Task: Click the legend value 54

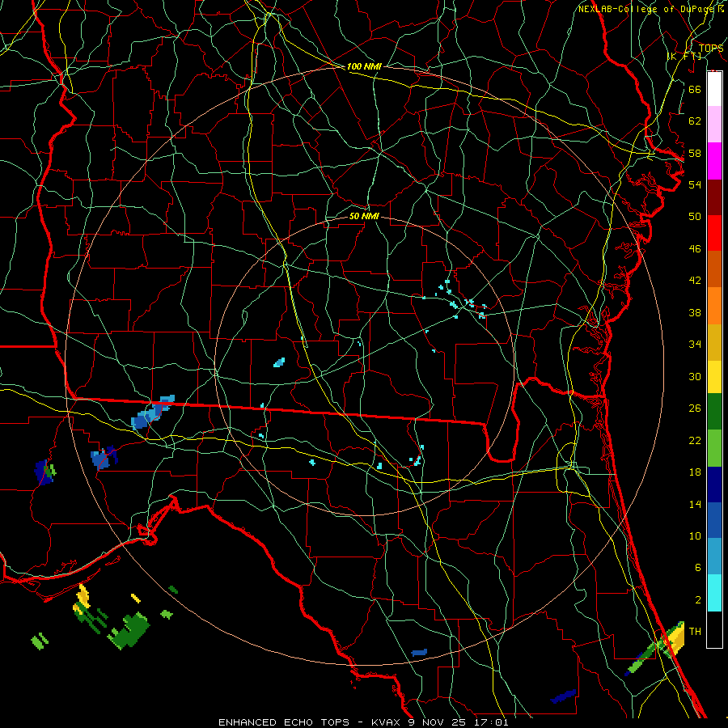Action: [x=695, y=184]
